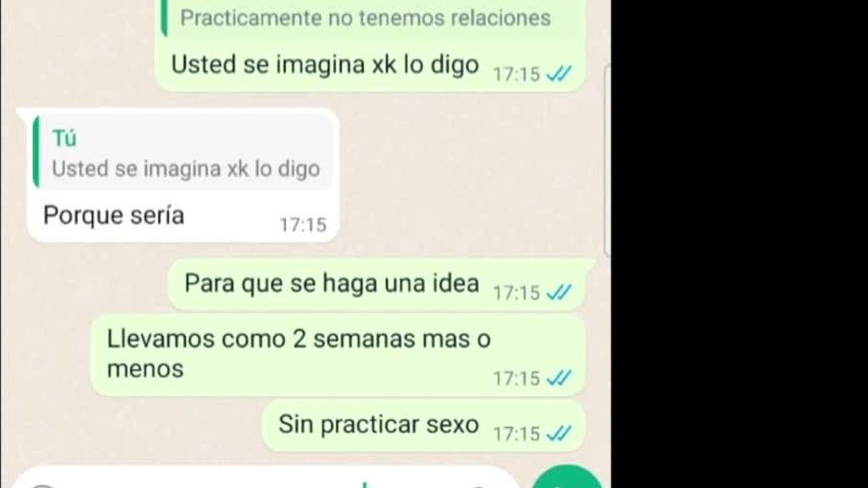
Task: Click read receipt ticks on 'Llevamos como 2 semanas' message
Action: pyautogui.click(x=559, y=378)
